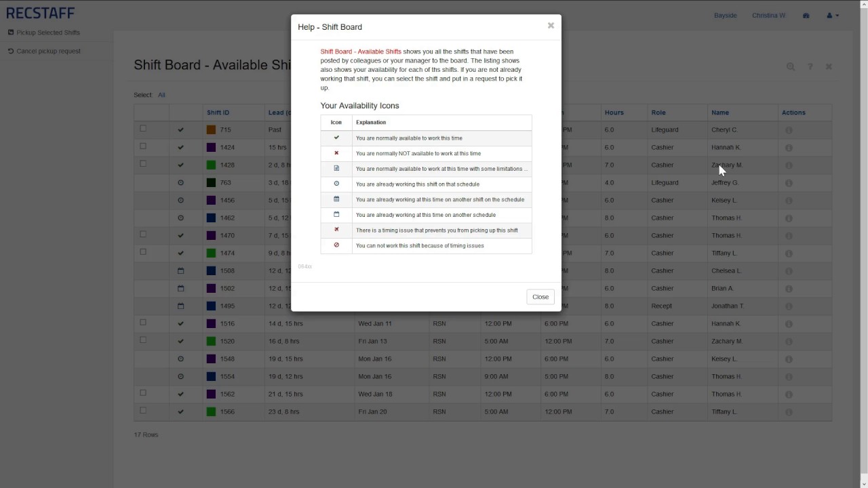This screenshot has height=488, width=868.
Task: Sort by Hours column header
Action: (614, 113)
